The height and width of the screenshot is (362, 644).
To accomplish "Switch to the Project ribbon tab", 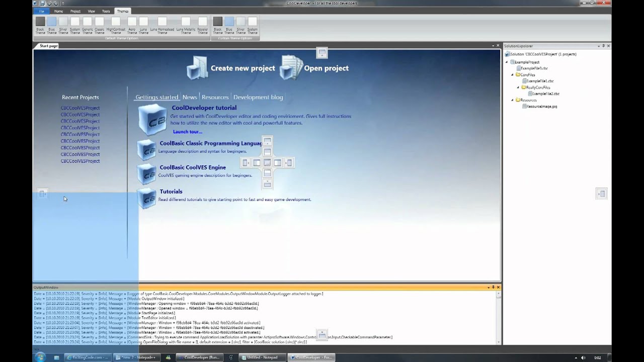I will click(75, 11).
